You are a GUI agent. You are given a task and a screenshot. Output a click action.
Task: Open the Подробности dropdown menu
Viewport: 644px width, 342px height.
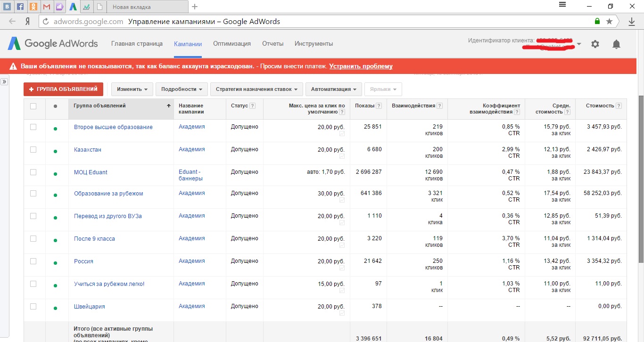[x=182, y=89]
